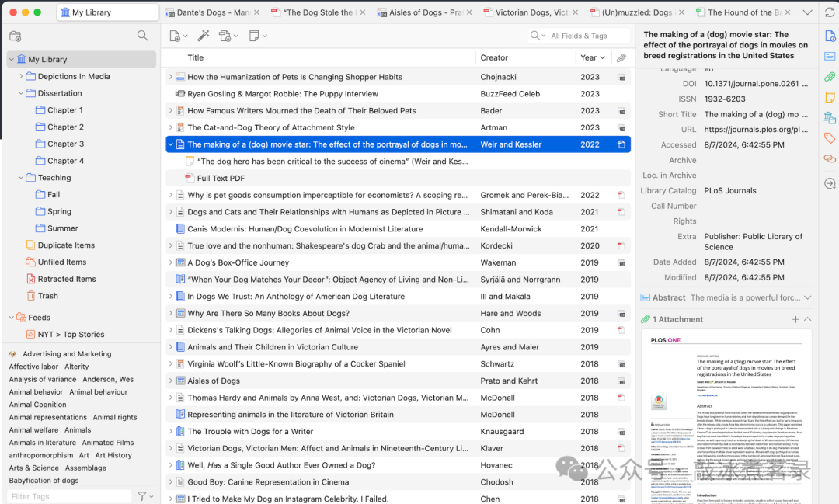
Task: Open search mode dropdown in search box
Action: pos(538,36)
